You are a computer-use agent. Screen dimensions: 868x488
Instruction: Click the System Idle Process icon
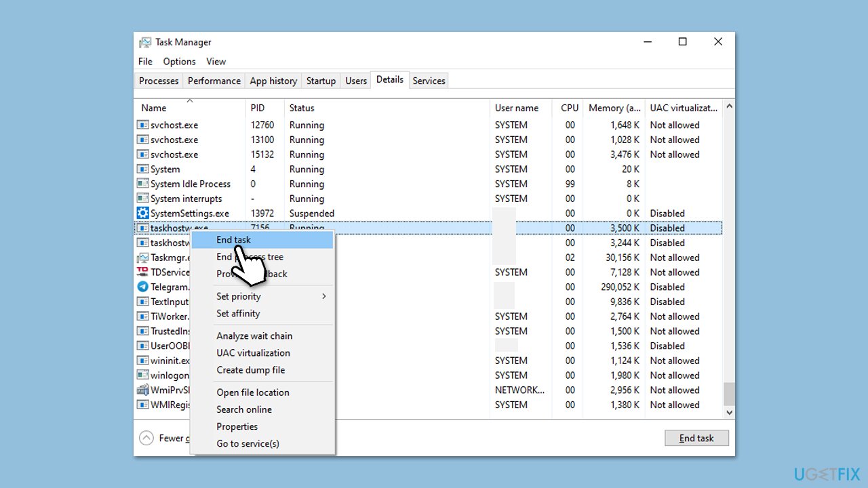click(x=142, y=184)
